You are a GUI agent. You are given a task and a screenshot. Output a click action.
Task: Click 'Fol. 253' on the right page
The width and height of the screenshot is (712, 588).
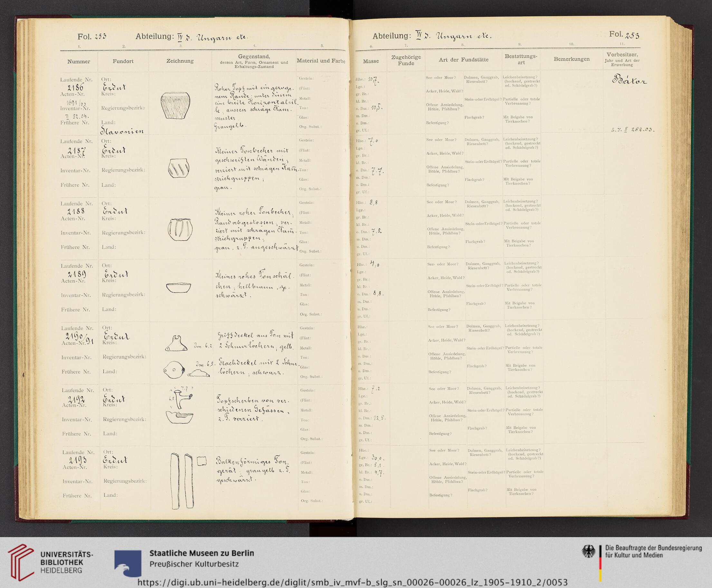624,34
